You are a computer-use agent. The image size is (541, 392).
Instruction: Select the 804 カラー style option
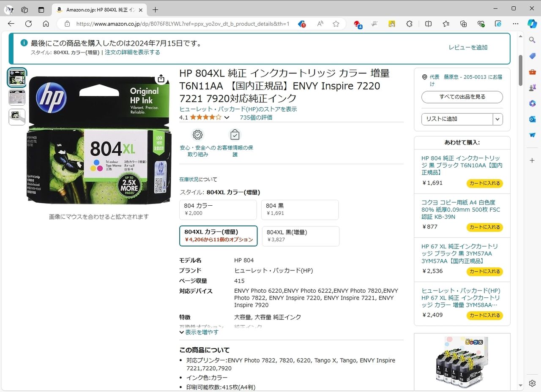coord(218,210)
